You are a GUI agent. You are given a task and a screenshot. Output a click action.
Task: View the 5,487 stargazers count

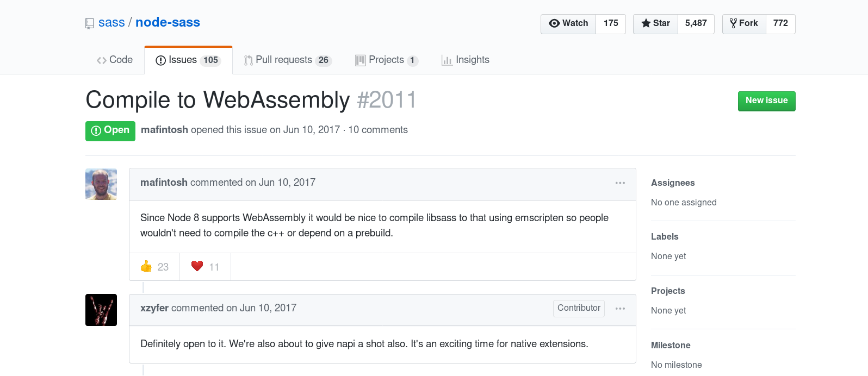tap(696, 23)
